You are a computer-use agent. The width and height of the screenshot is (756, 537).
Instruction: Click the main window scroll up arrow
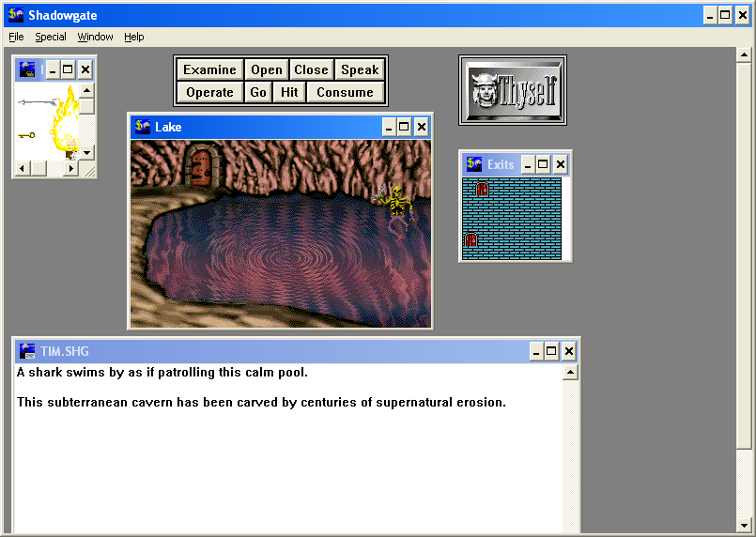click(x=744, y=55)
